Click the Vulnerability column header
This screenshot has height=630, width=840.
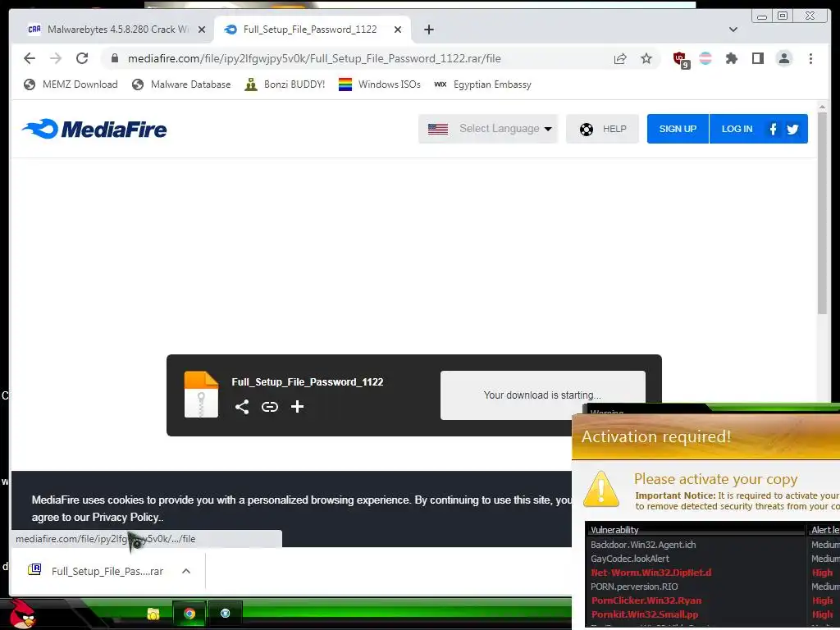[696, 530]
